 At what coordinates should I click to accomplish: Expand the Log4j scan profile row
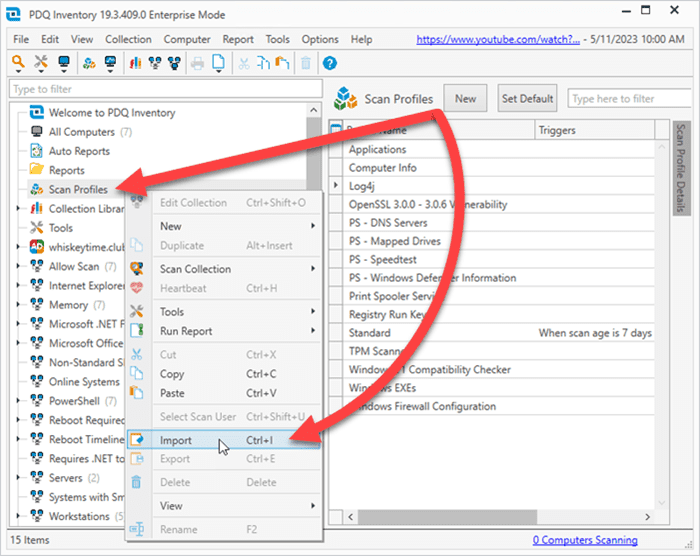click(336, 185)
